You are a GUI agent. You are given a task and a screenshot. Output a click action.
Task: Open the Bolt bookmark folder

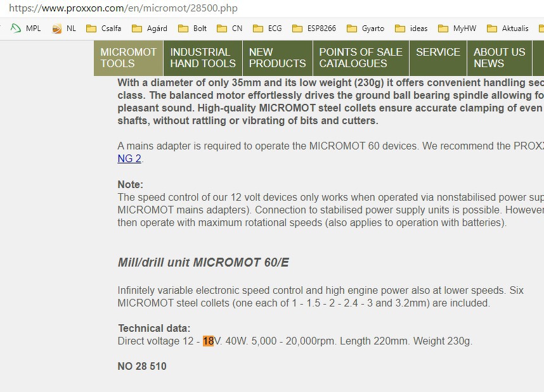(x=192, y=28)
